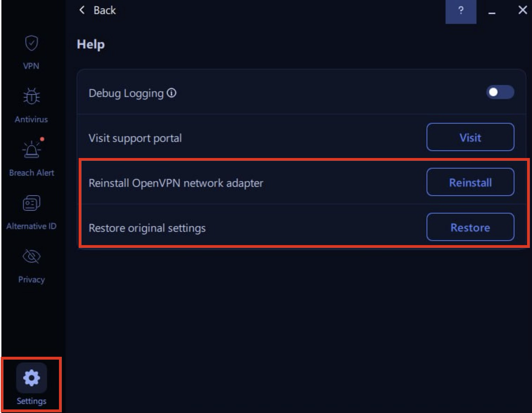The width and height of the screenshot is (532, 413).
Task: Open the Help settings section
Action: (90, 44)
